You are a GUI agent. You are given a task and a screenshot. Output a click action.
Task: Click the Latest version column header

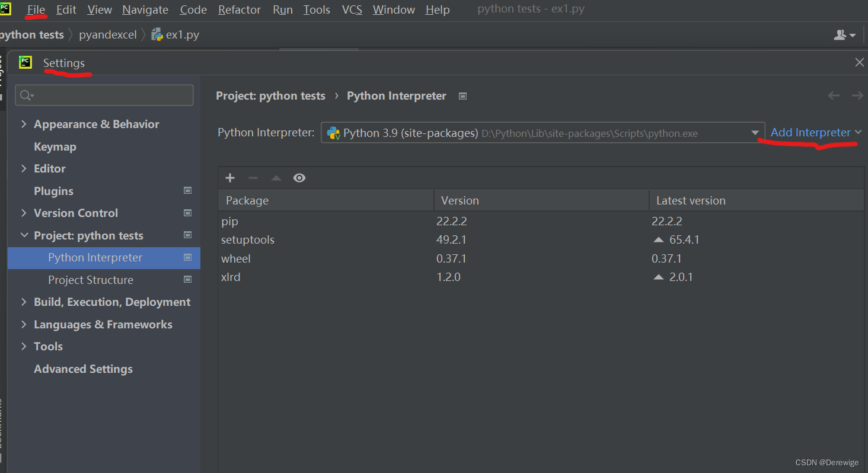pos(757,200)
